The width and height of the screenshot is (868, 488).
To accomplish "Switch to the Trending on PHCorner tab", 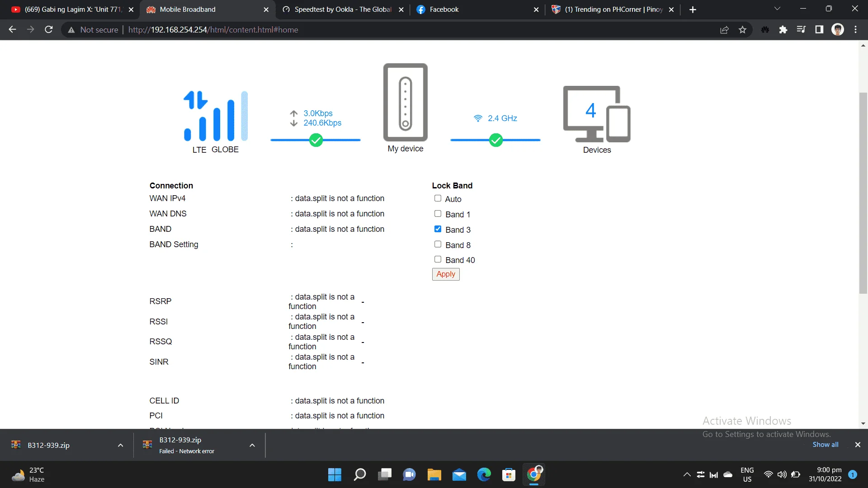I will click(x=612, y=9).
